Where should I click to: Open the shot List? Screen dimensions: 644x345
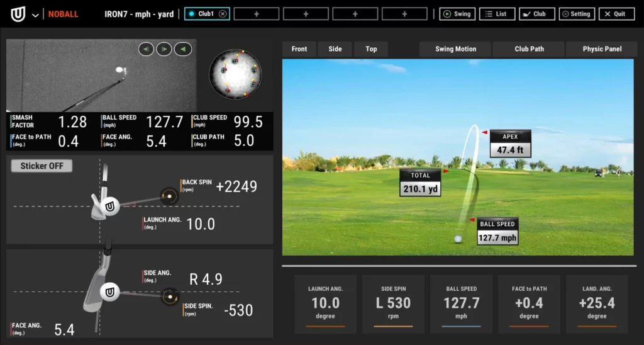coord(496,14)
